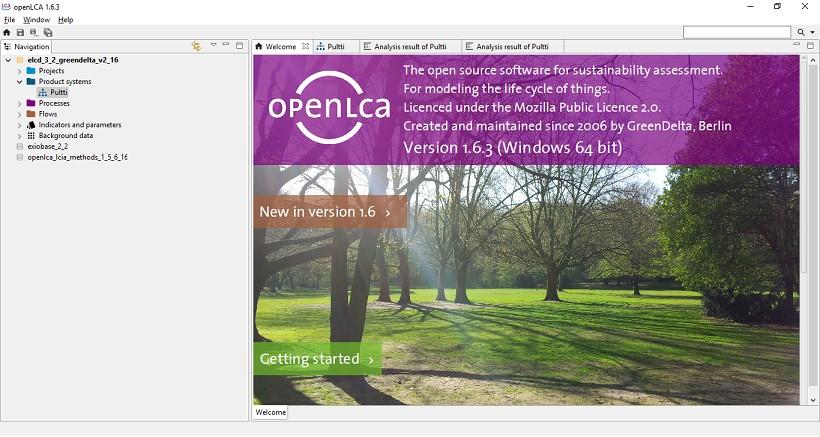820x437 pixels.
Task: Minimize the editor area
Action: [x=796, y=45]
